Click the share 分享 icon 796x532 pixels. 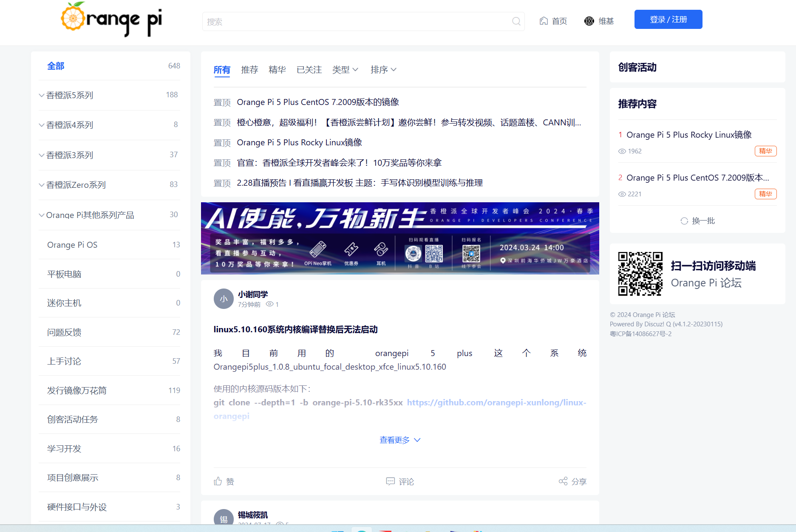(x=563, y=481)
